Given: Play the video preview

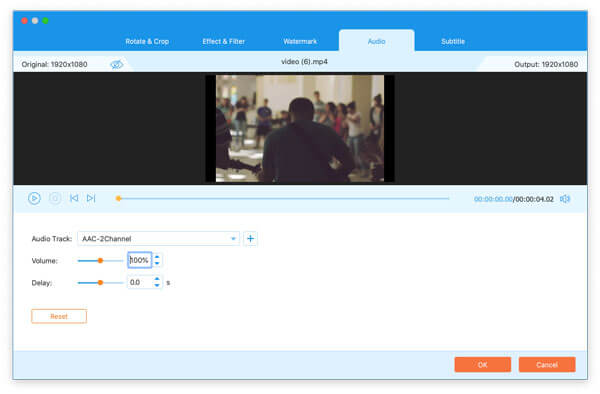Looking at the screenshot, I should click(34, 198).
